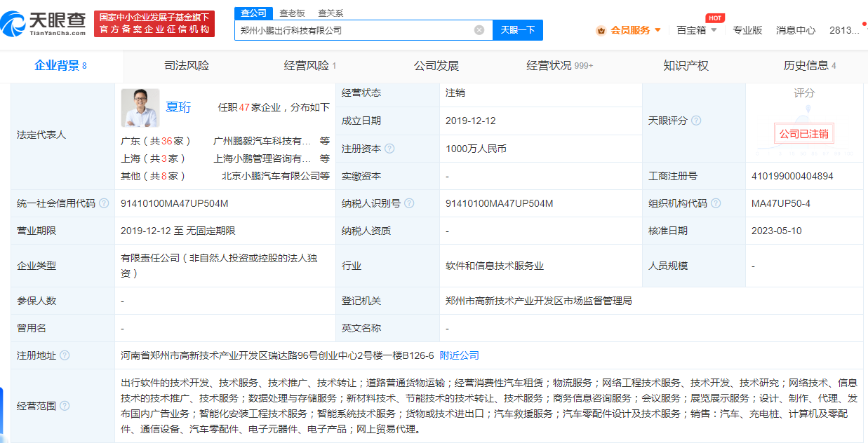Show the help tip for 组织机构代码
Image resolution: width=868 pixels, height=443 pixels.
point(716,203)
